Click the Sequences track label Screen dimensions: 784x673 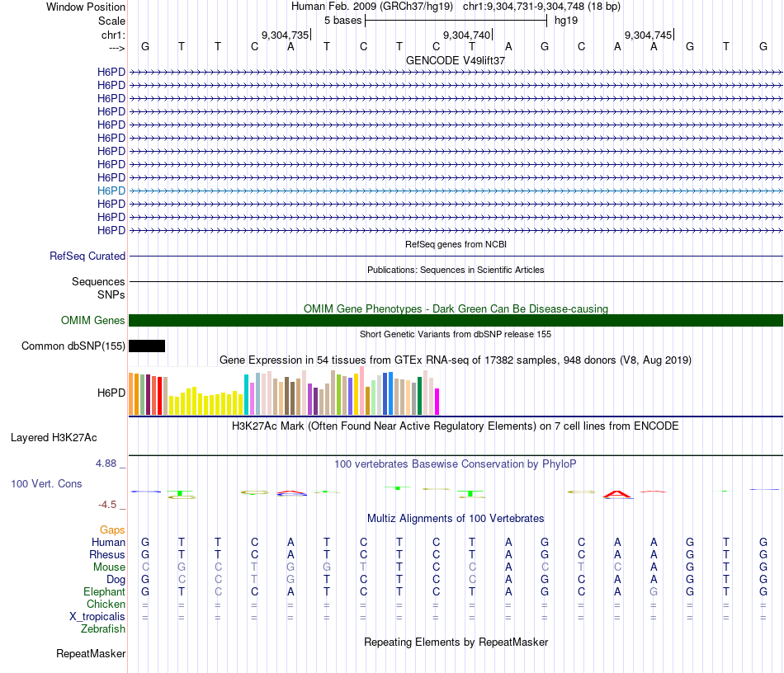pos(98,281)
